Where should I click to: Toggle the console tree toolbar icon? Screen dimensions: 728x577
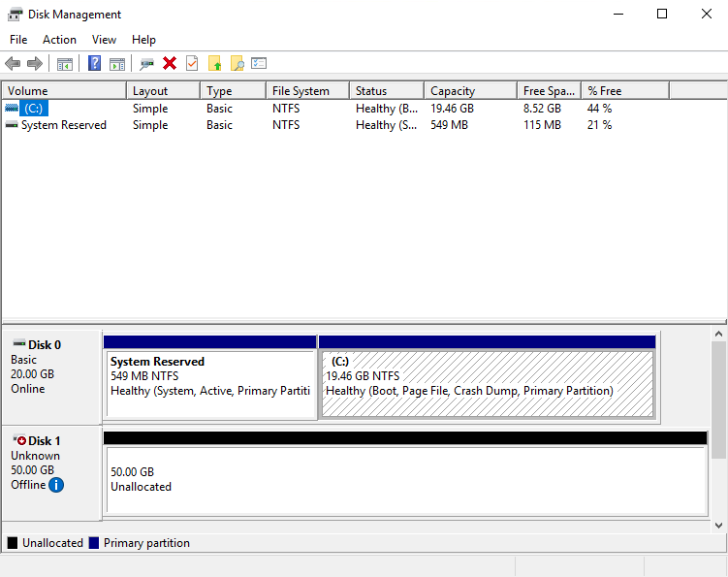[x=65, y=64]
